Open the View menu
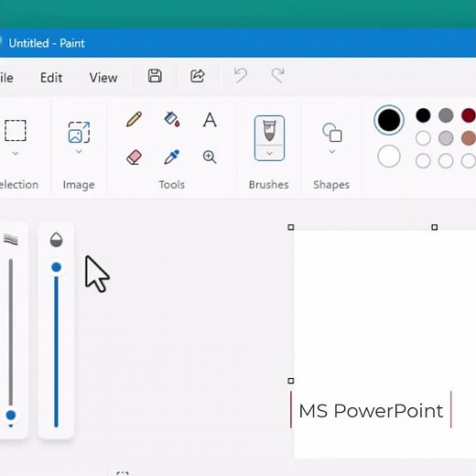 pyautogui.click(x=103, y=78)
